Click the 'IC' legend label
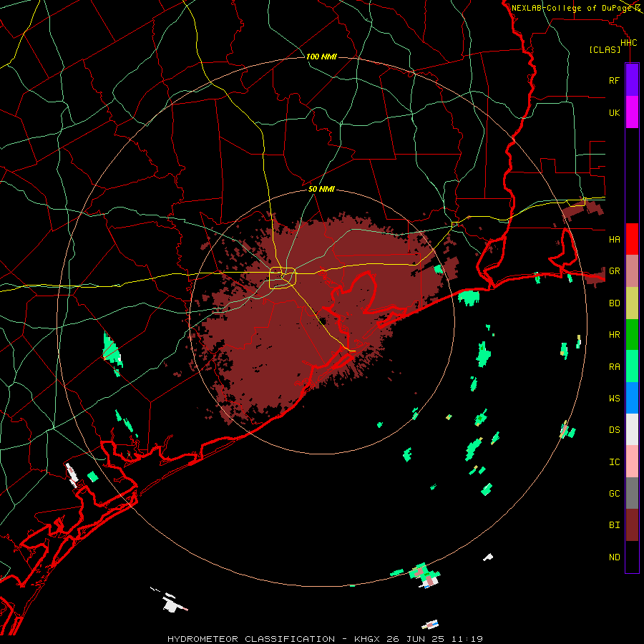The image size is (644, 644). coord(614,462)
